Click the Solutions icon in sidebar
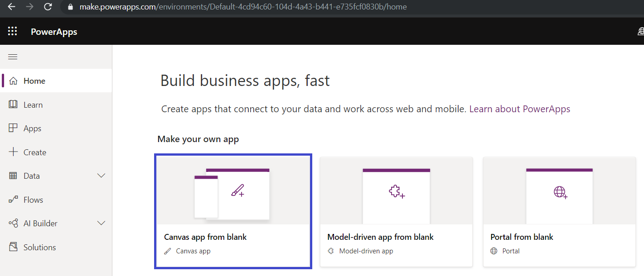Image resolution: width=644 pixels, height=276 pixels. coord(13,247)
